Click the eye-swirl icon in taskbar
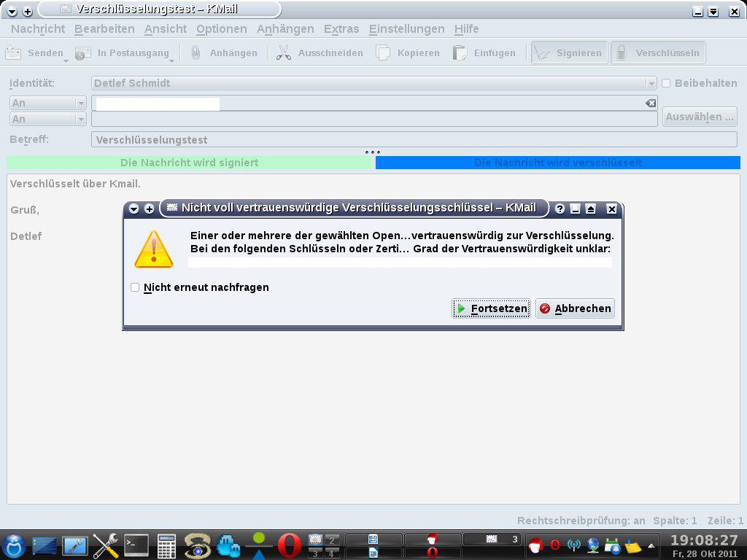 point(197,545)
